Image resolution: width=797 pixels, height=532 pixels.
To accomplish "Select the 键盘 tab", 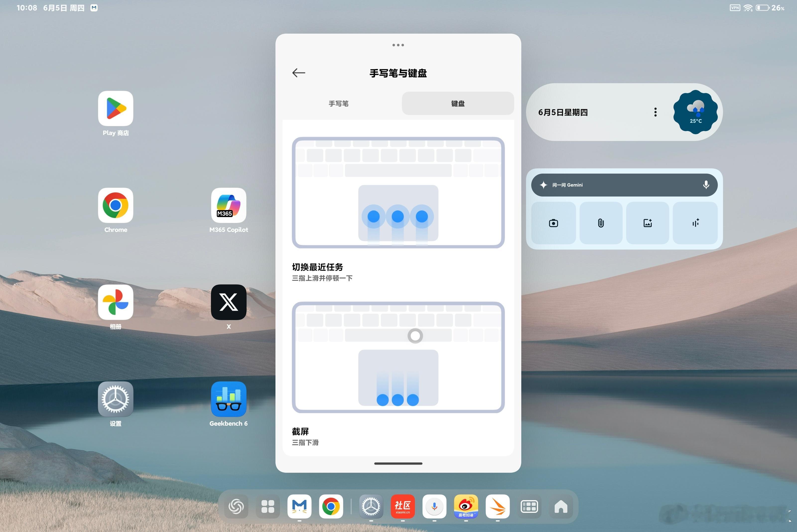I will [458, 103].
